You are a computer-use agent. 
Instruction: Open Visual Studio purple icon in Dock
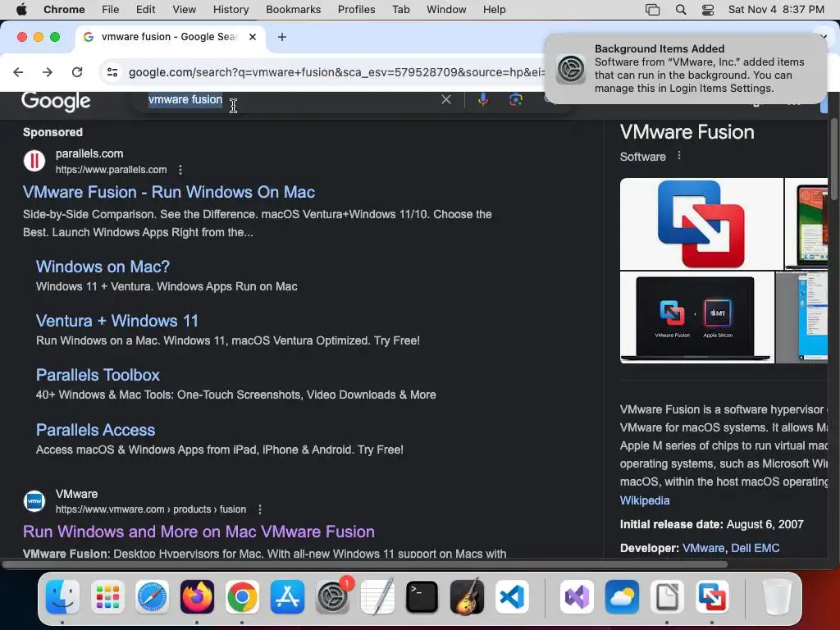577,596
